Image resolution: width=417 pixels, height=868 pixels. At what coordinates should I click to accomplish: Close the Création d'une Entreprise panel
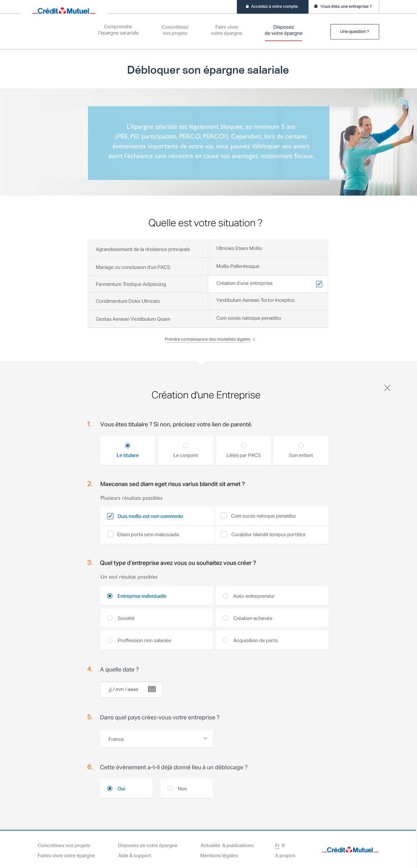(387, 388)
